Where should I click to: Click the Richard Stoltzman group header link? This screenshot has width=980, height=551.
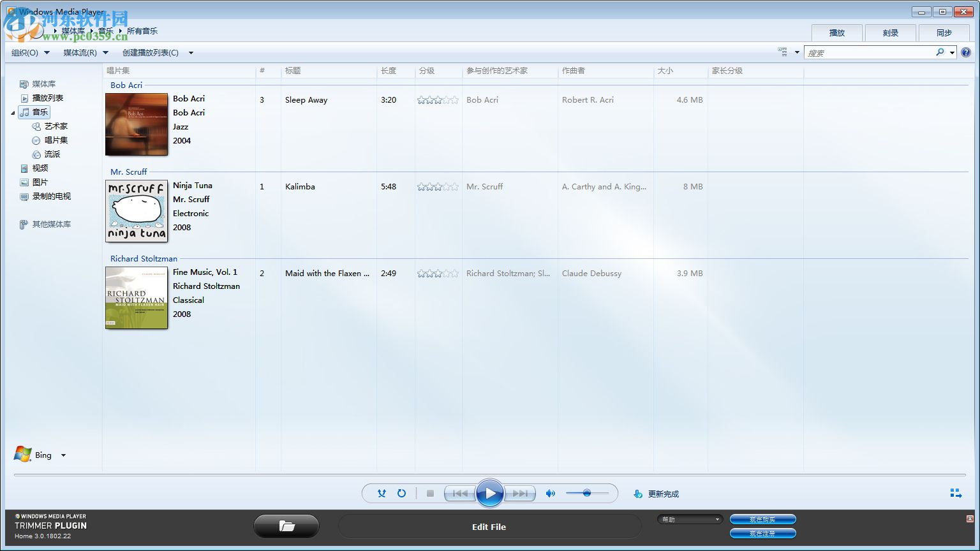(x=144, y=259)
